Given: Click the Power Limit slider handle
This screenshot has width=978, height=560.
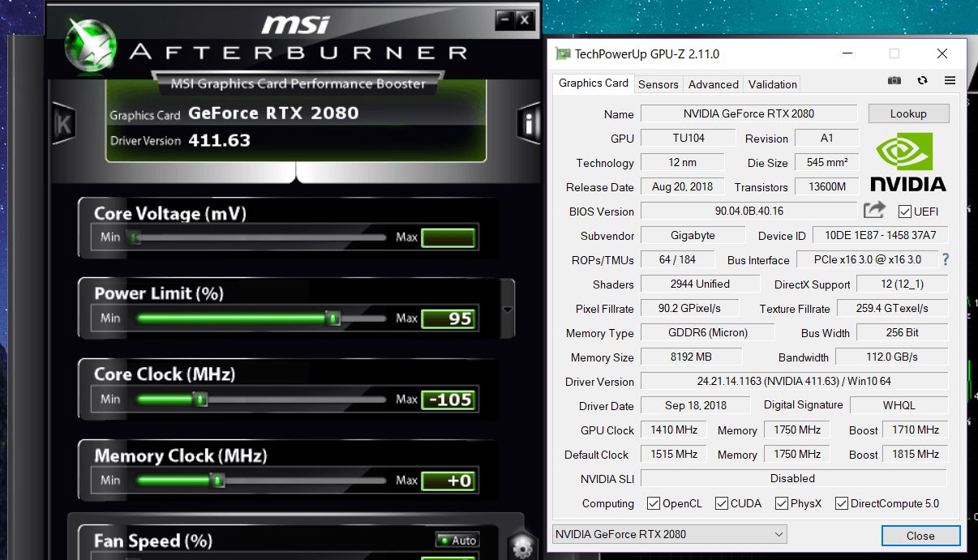Looking at the screenshot, I should [333, 318].
